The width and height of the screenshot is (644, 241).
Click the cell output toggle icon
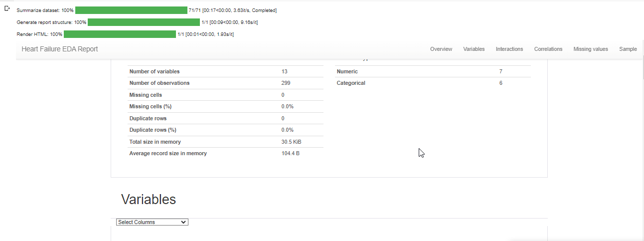[x=7, y=8]
